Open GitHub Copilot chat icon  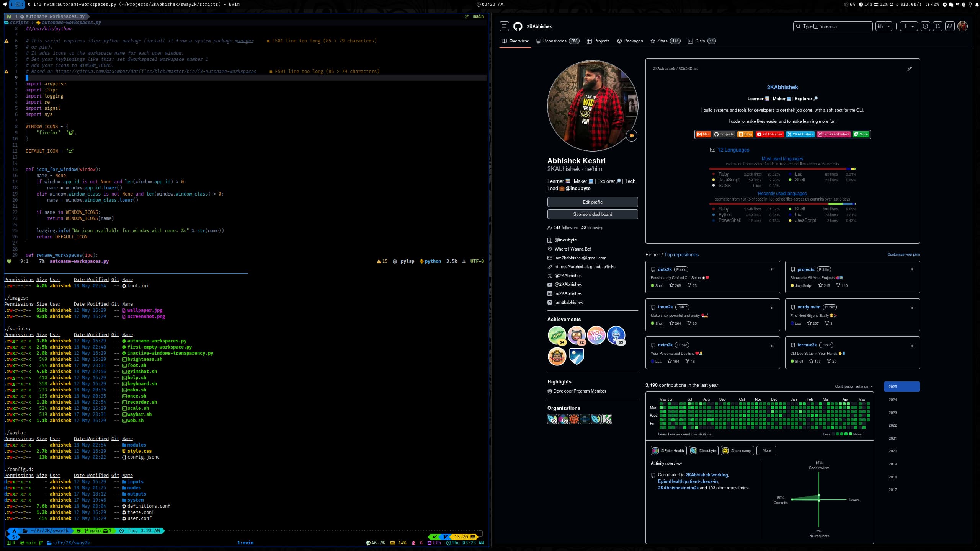click(880, 26)
